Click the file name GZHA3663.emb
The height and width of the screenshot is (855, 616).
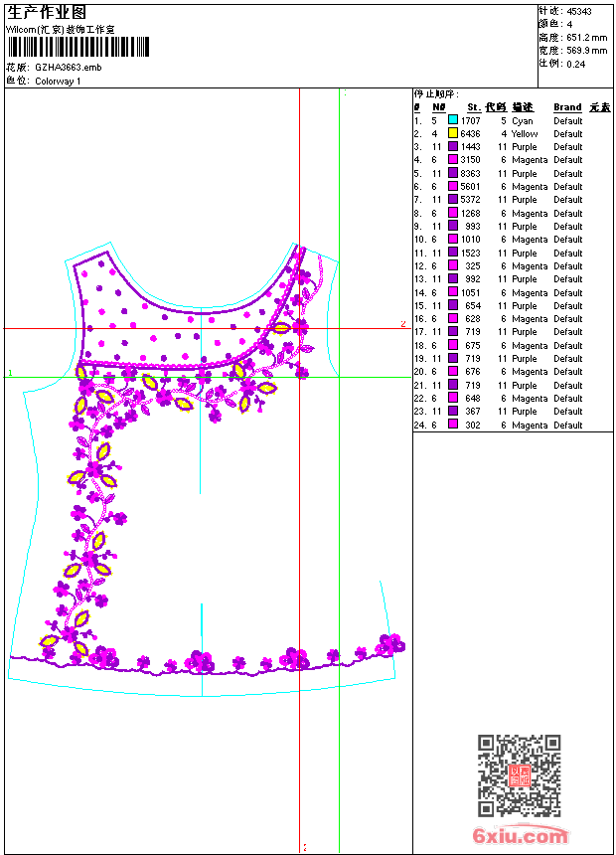pos(68,68)
